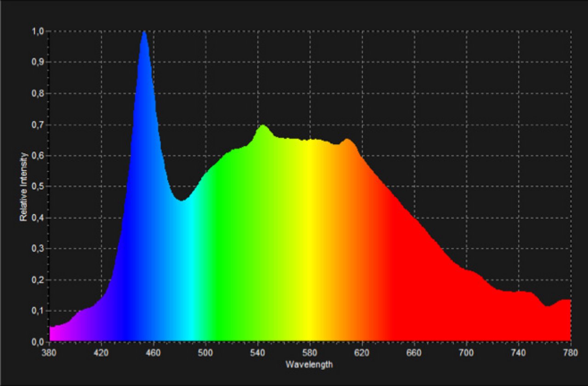Click the 0,1 intensity axis label
The image size is (588, 386).
(x=38, y=311)
